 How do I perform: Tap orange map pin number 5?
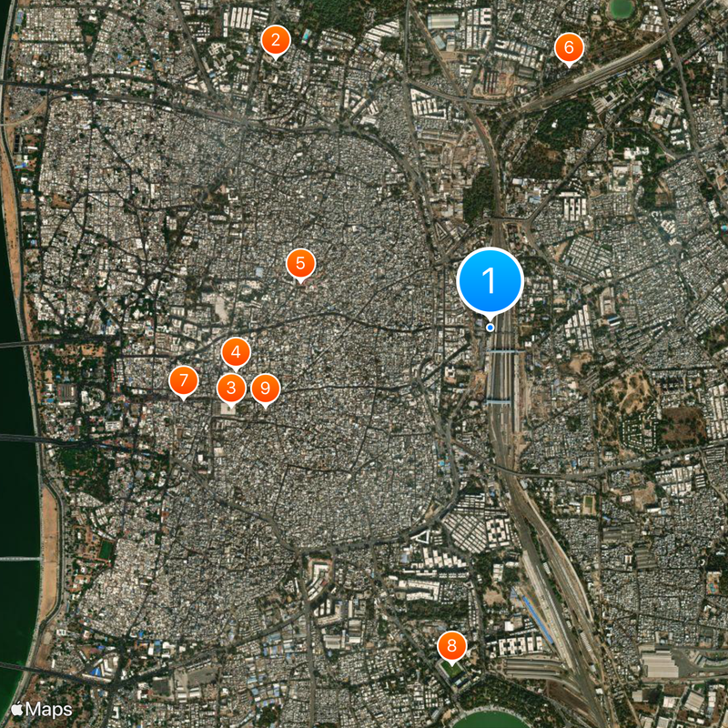tap(300, 264)
